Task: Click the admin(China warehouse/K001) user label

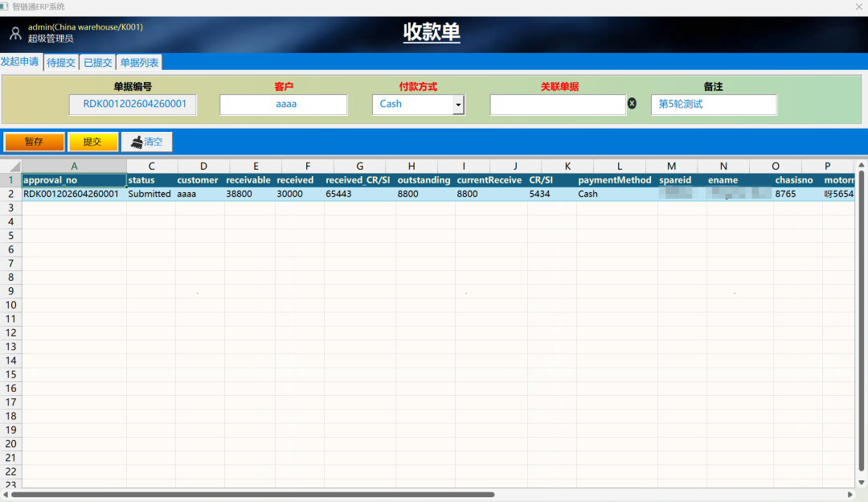Action: coord(85,27)
